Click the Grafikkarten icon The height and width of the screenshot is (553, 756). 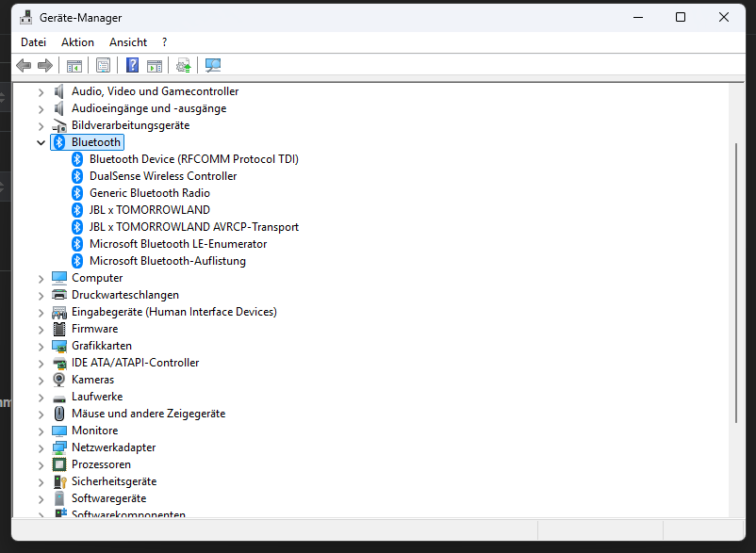(x=58, y=346)
